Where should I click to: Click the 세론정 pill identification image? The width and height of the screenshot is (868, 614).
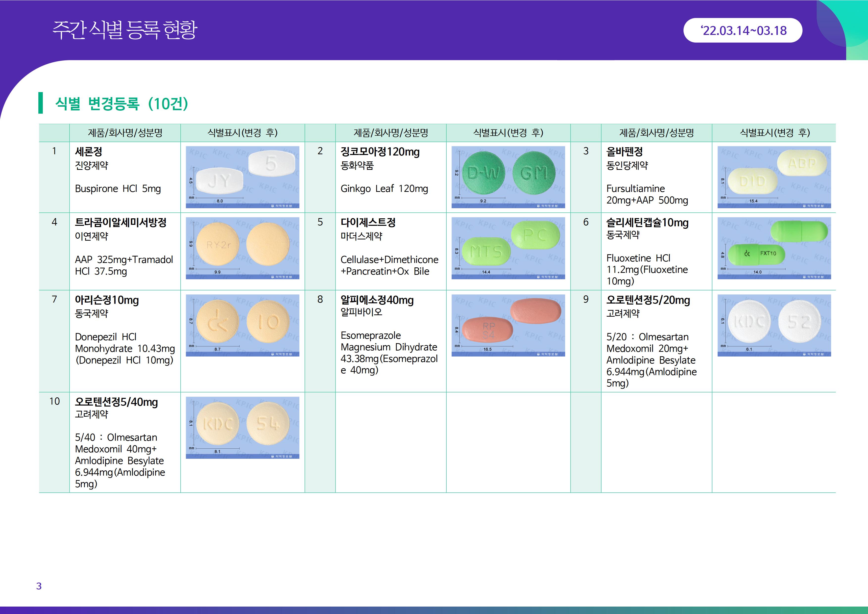pos(242,177)
